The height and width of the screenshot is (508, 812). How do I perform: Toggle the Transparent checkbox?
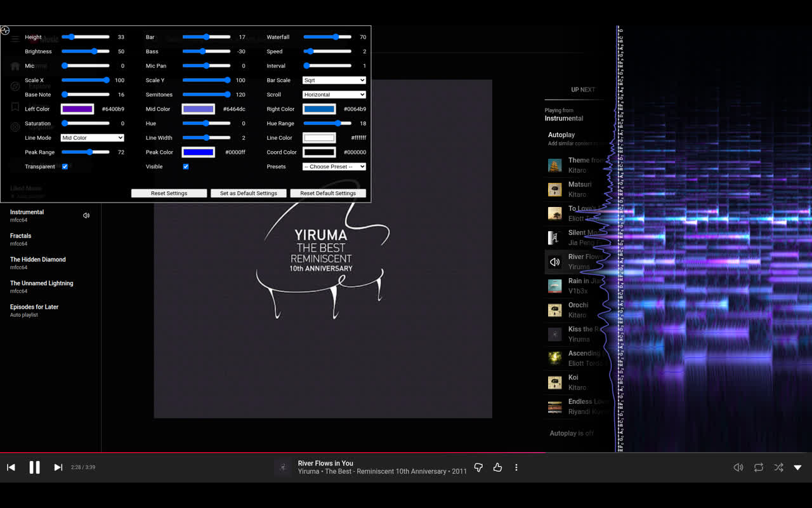tap(65, 166)
